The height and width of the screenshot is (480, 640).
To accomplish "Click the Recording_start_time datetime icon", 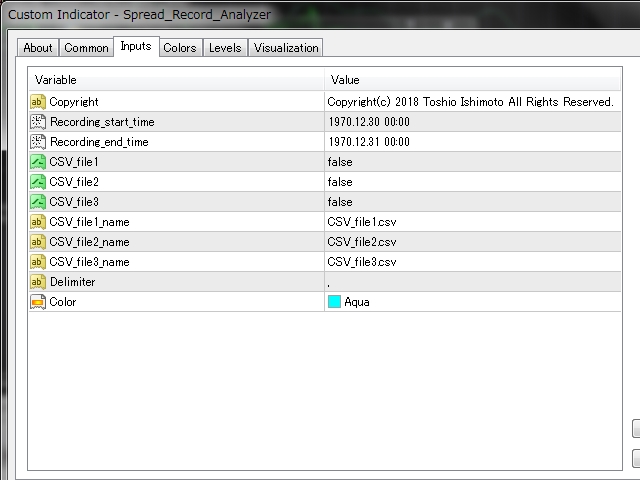I will [x=38, y=122].
